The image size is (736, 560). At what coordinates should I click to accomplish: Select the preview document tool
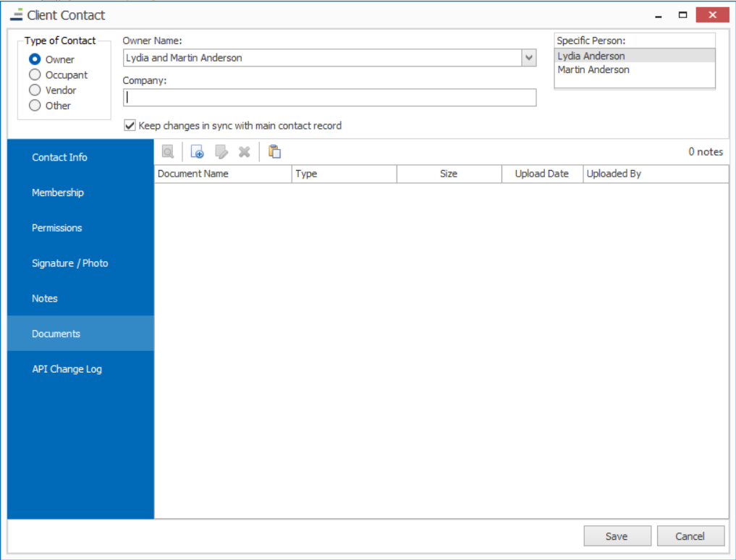(167, 151)
